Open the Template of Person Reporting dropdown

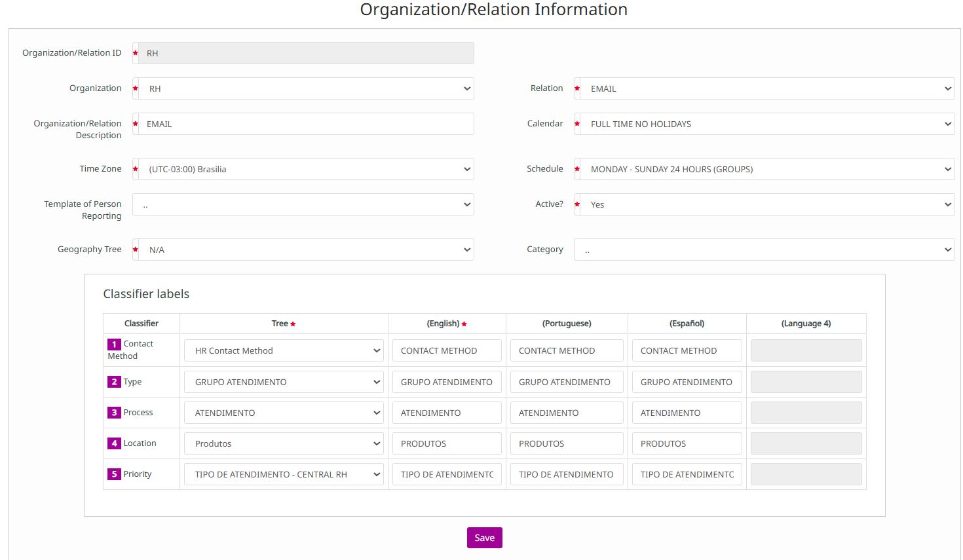tap(303, 204)
